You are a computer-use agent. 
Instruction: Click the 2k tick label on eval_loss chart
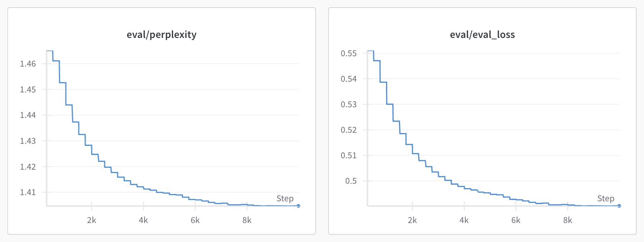pyautogui.click(x=412, y=220)
